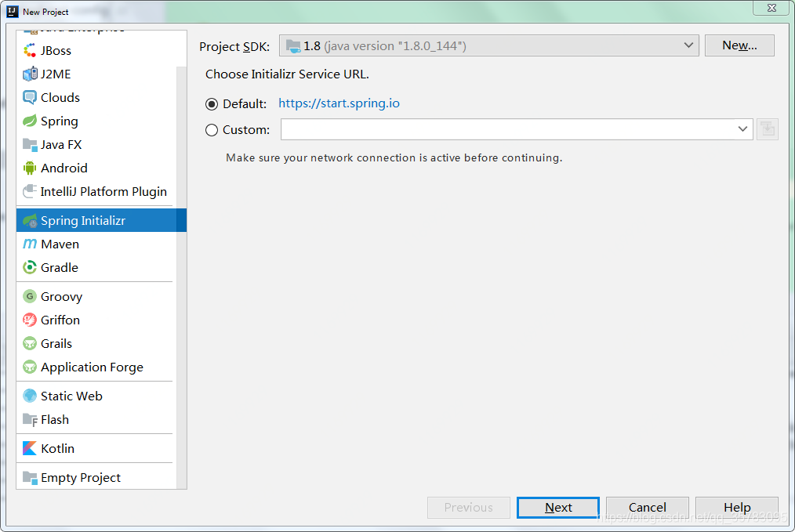Select the IntelliJ Platform Plugin text
This screenshot has height=532, width=795.
coord(103,191)
